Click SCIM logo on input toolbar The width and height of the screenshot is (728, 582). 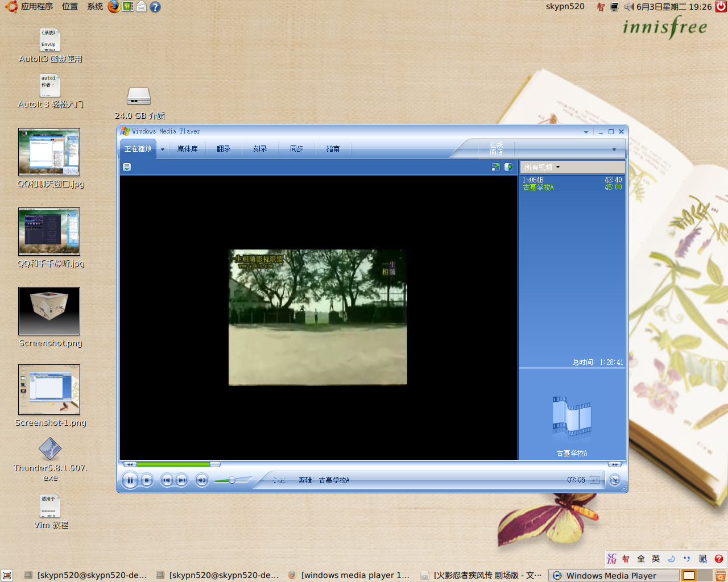pos(612,559)
